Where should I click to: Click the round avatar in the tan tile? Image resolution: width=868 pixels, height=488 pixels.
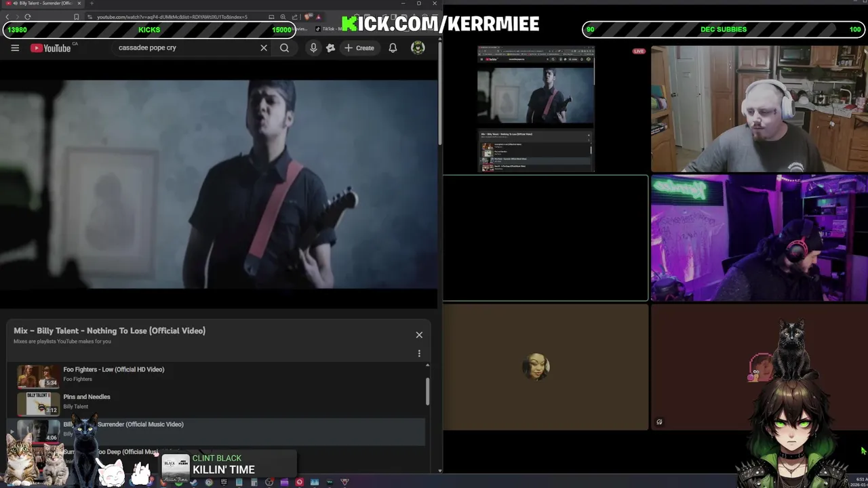(536, 367)
